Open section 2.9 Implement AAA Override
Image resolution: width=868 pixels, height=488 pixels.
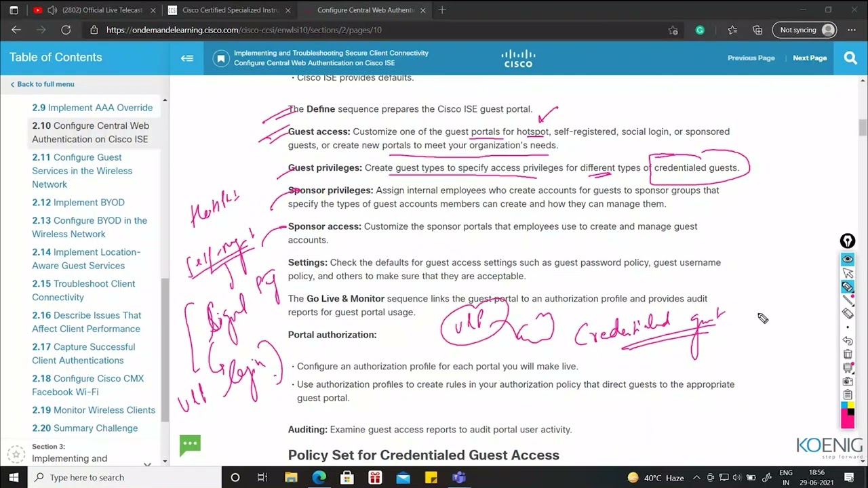pos(92,108)
